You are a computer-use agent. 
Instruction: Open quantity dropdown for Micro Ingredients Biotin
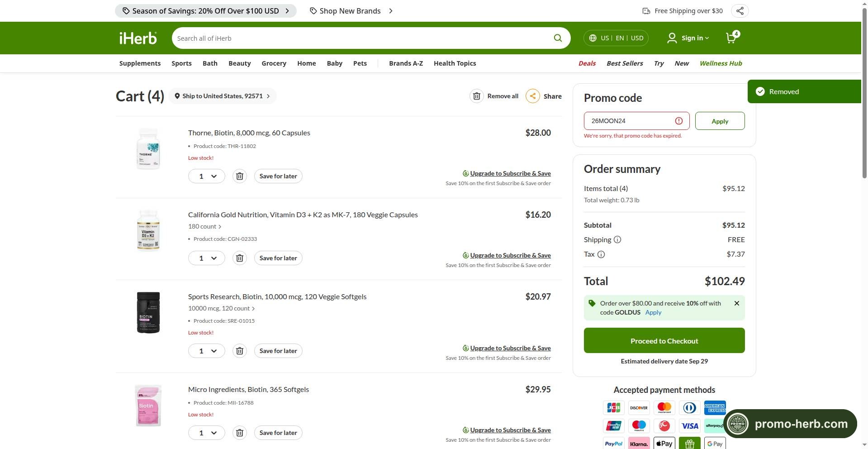pos(207,433)
